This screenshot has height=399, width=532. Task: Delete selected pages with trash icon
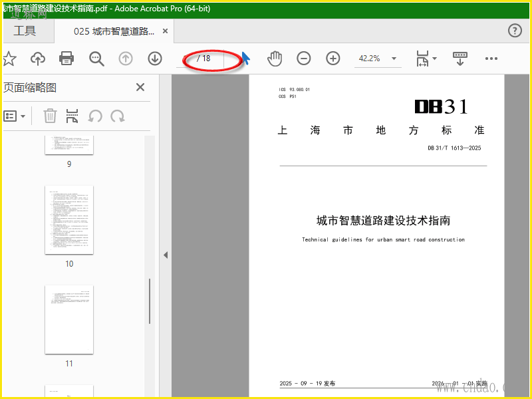click(50, 116)
